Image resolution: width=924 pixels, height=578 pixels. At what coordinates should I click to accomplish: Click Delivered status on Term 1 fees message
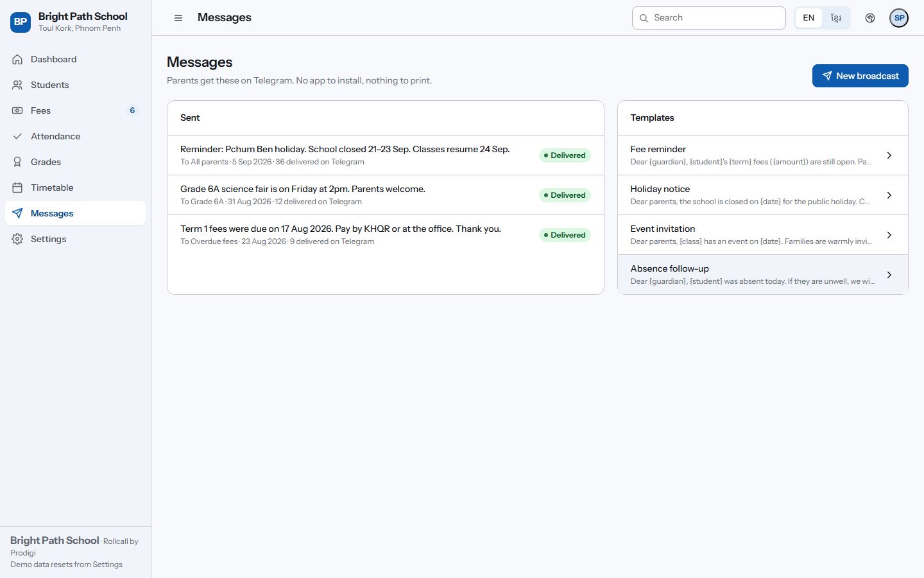pyautogui.click(x=565, y=235)
